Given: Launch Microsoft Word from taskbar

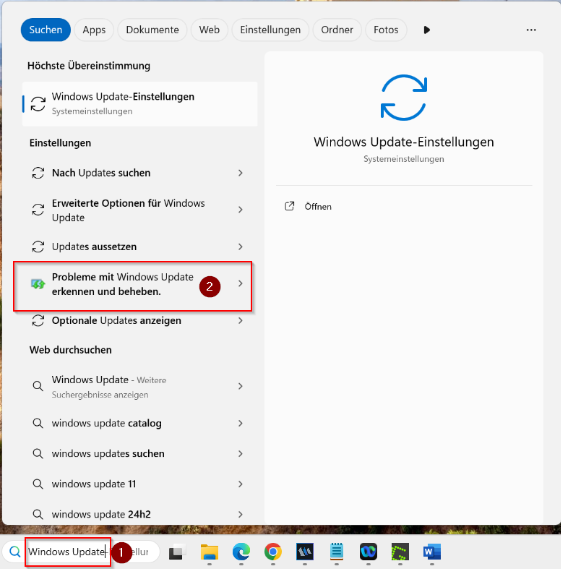Looking at the screenshot, I should [x=432, y=552].
